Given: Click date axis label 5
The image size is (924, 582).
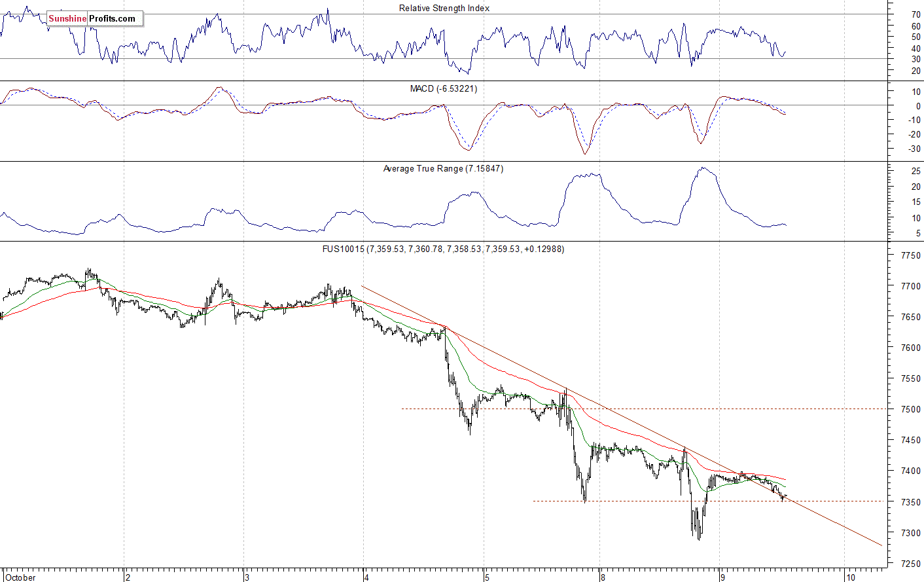Looking at the screenshot, I should pyautogui.click(x=487, y=577).
